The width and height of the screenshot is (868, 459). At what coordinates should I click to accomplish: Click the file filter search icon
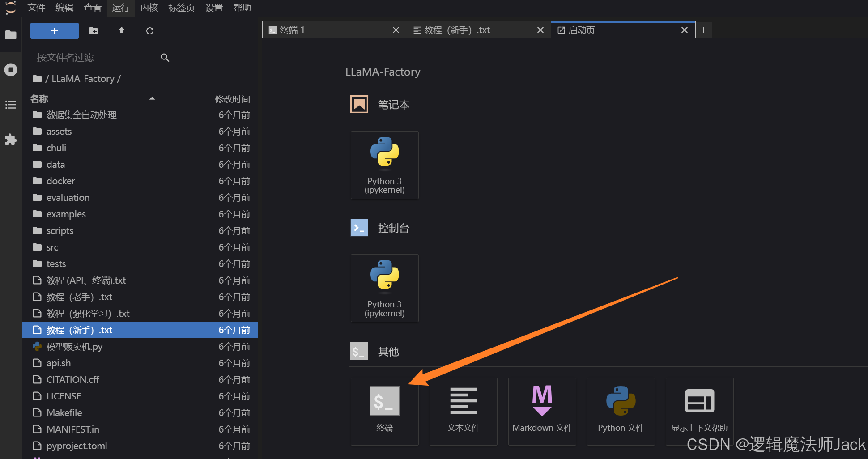point(165,58)
